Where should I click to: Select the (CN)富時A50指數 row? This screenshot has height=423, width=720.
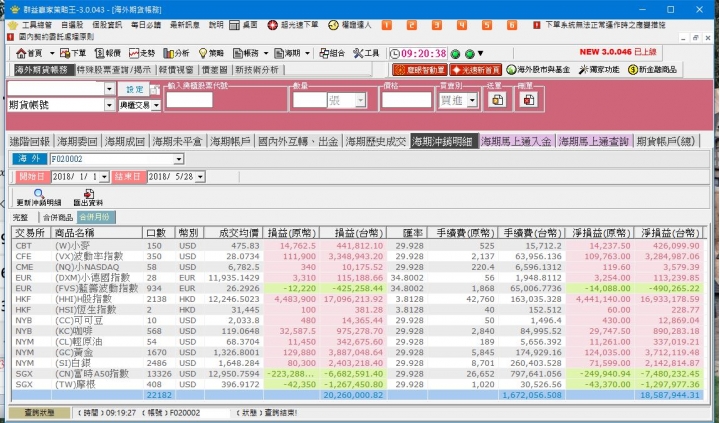click(358, 373)
